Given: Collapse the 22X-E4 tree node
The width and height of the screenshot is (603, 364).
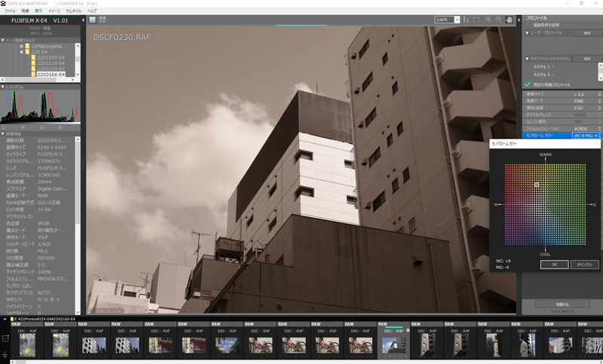Looking at the screenshot, I should (22, 52).
